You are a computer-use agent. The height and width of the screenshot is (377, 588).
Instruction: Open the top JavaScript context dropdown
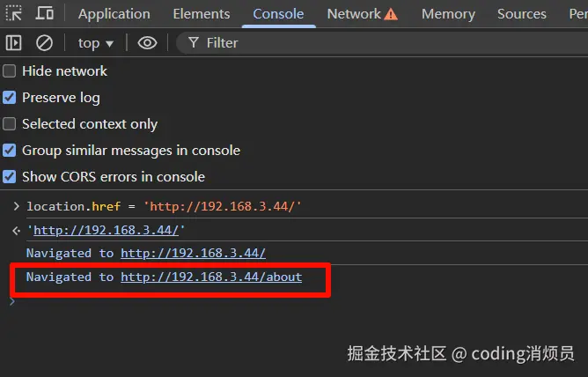point(96,42)
